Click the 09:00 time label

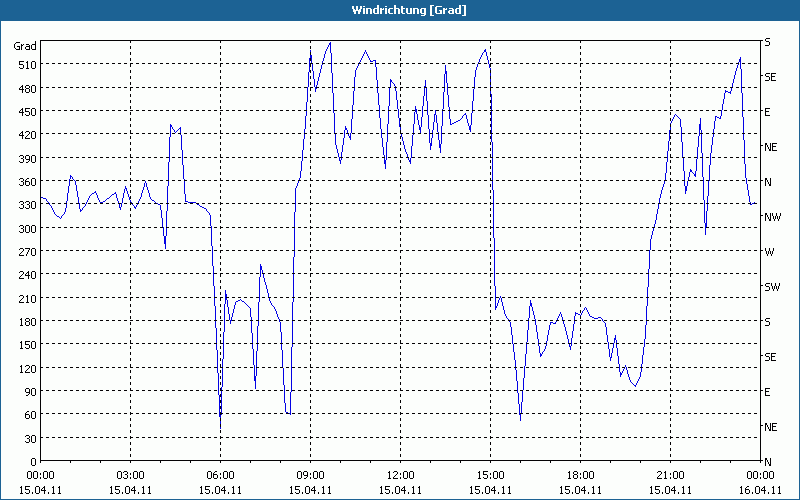(x=310, y=476)
